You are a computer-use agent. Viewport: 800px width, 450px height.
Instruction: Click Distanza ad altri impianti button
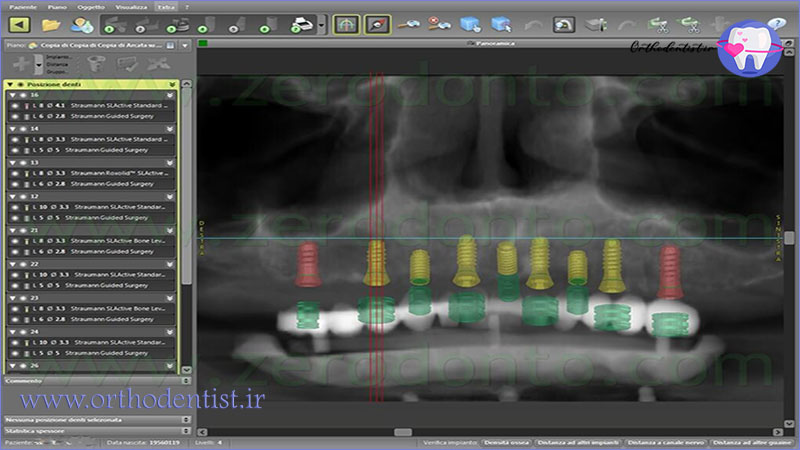(x=578, y=442)
